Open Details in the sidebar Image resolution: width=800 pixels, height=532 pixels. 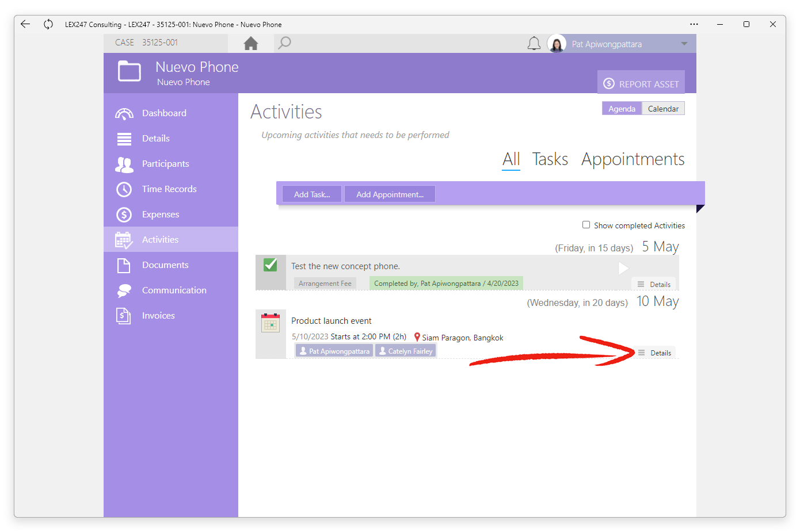coord(171,139)
